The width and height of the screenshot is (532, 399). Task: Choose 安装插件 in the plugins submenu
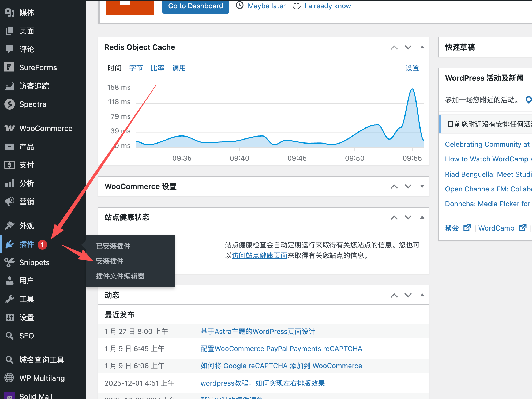[110, 261]
